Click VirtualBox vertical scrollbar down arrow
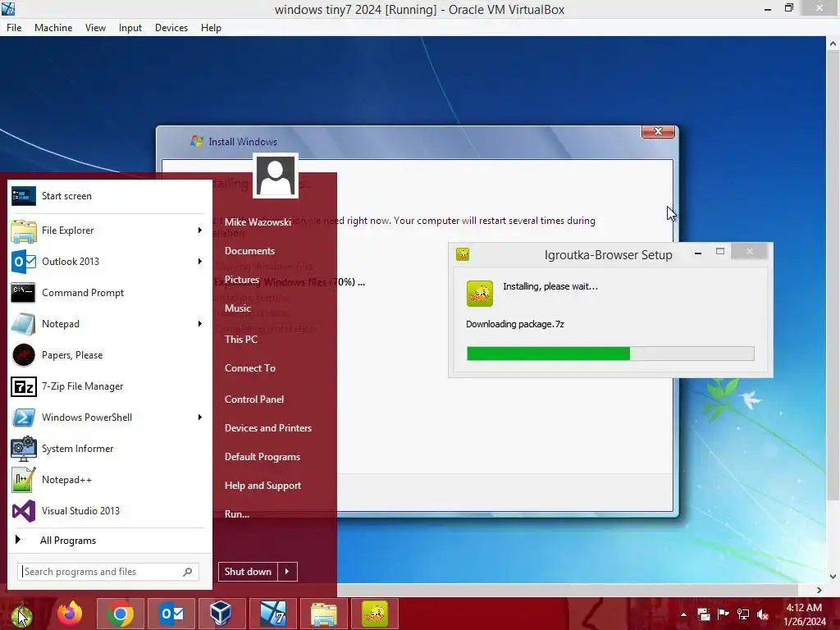The image size is (840, 630). [x=833, y=577]
